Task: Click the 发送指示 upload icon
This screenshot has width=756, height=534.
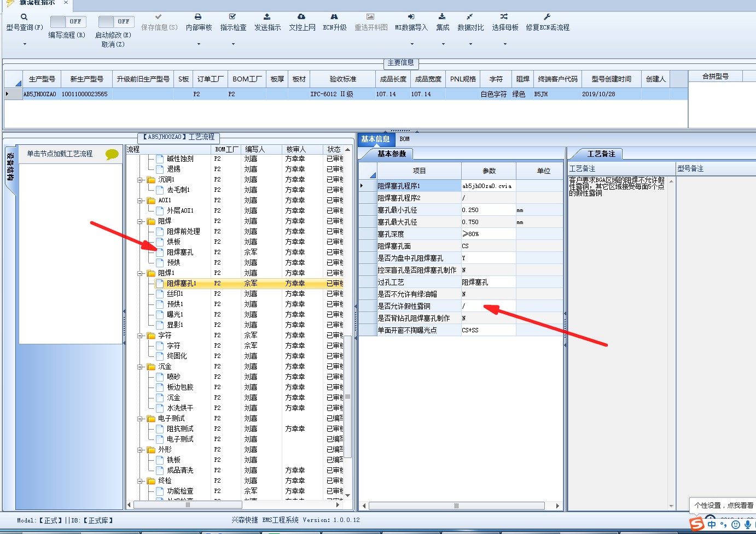Action: coord(267,17)
